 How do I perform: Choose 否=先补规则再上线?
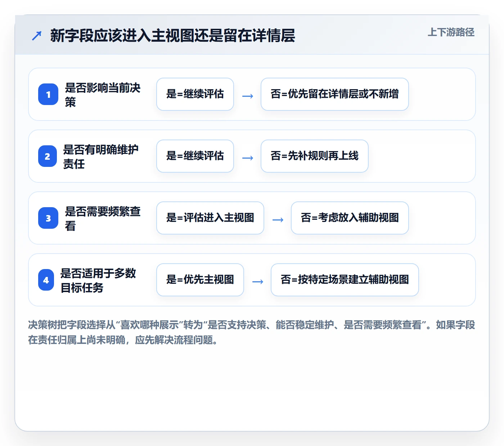[x=315, y=156]
